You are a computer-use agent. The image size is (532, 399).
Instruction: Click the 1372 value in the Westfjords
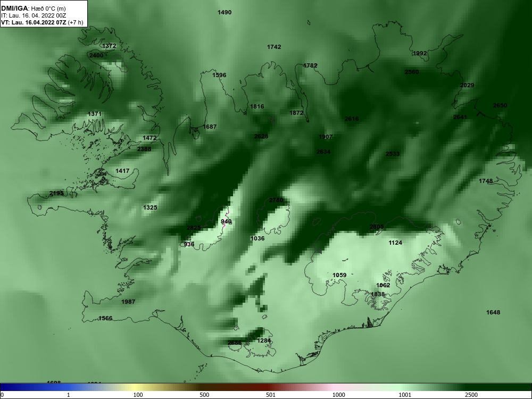[109, 46]
